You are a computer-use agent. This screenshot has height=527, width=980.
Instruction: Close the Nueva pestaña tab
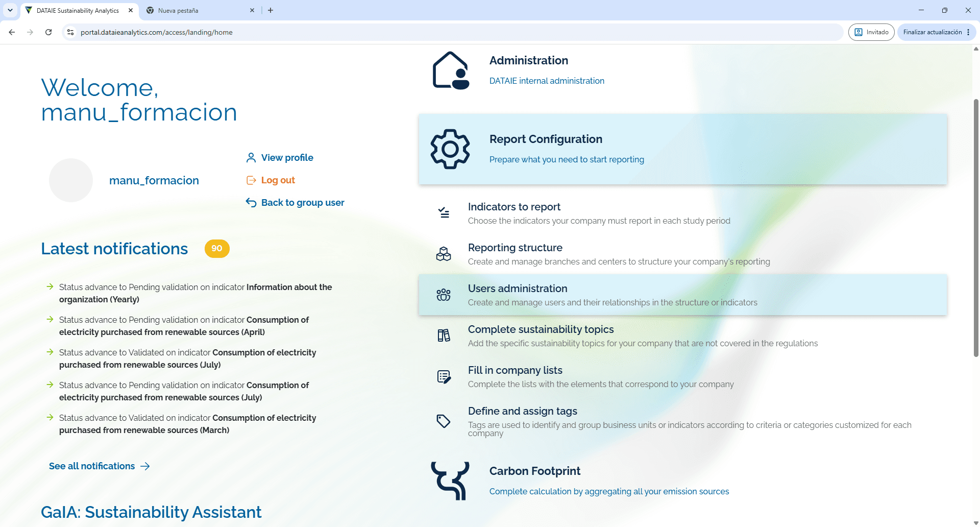252,10
